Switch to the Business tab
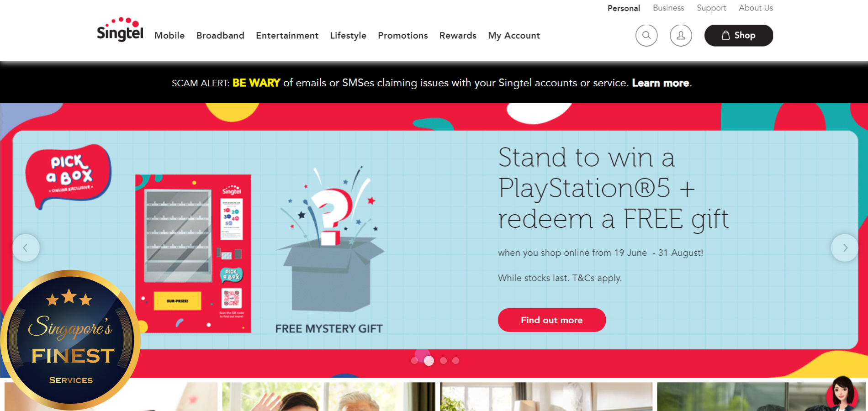The width and height of the screenshot is (868, 411). 668,8
